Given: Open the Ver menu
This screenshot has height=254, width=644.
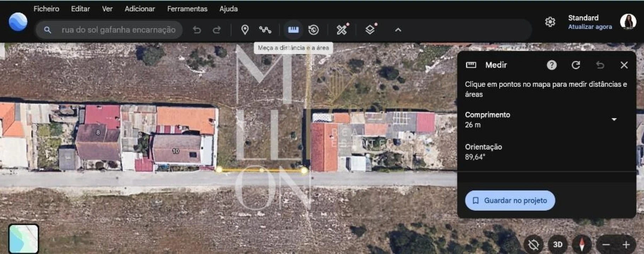Looking at the screenshot, I should point(107,9).
